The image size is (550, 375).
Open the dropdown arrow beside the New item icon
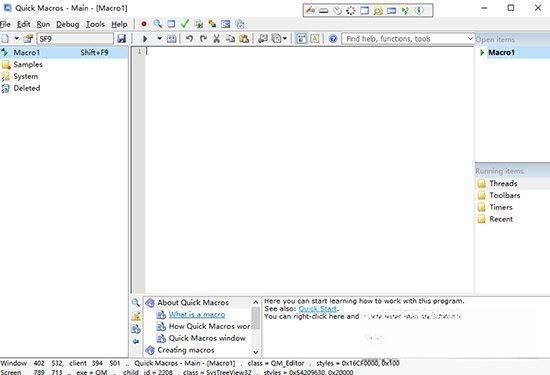pyautogui.click(x=16, y=39)
